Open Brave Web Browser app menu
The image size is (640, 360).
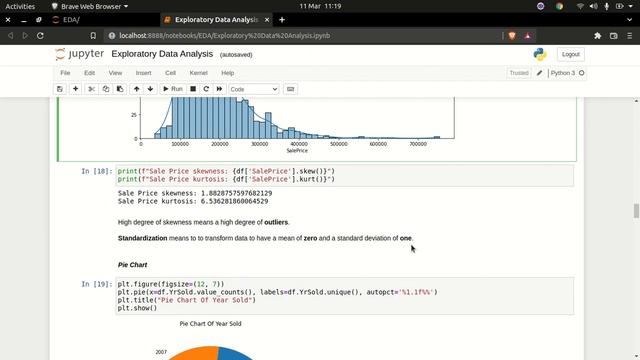pyautogui.click(x=89, y=6)
